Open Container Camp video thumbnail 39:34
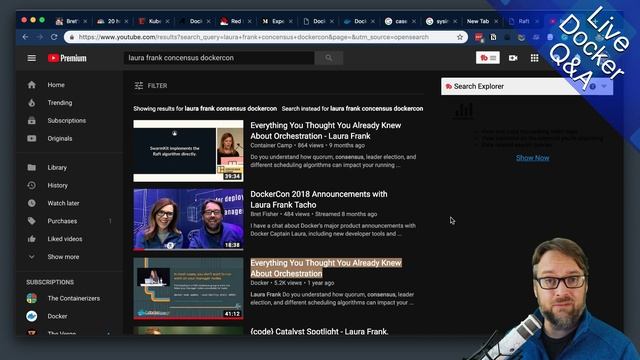Viewport: 640px width, 360px height. tap(188, 151)
